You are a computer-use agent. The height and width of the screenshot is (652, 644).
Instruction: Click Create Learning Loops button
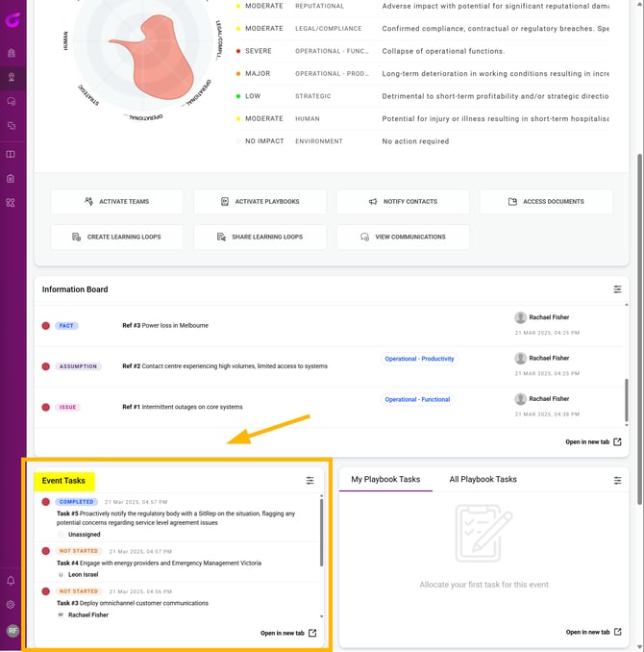116,237
